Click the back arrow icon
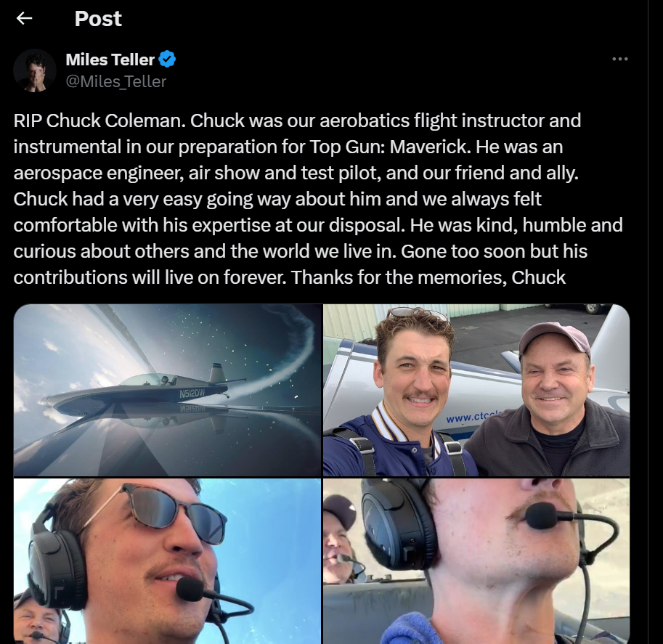The image size is (663, 644). [24, 18]
